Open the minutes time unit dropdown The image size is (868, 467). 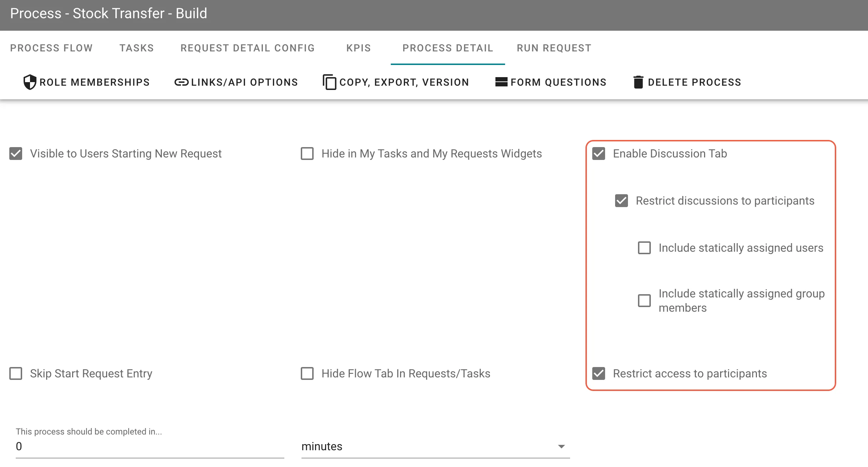[561, 446]
